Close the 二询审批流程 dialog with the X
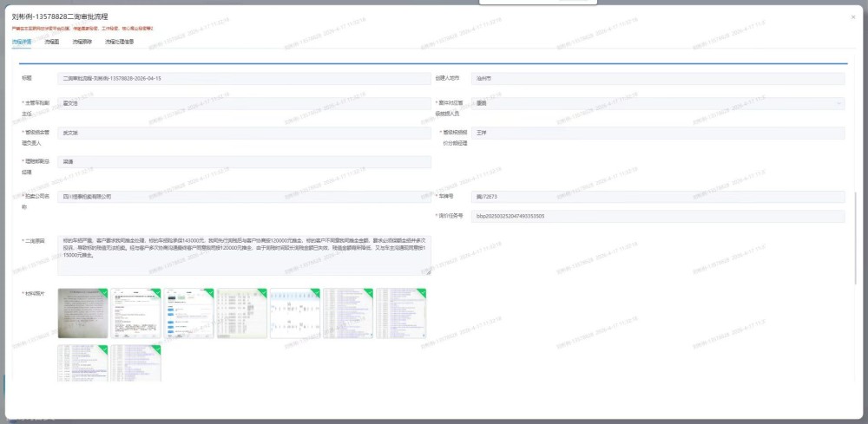This screenshot has height=424, width=868. click(x=853, y=17)
